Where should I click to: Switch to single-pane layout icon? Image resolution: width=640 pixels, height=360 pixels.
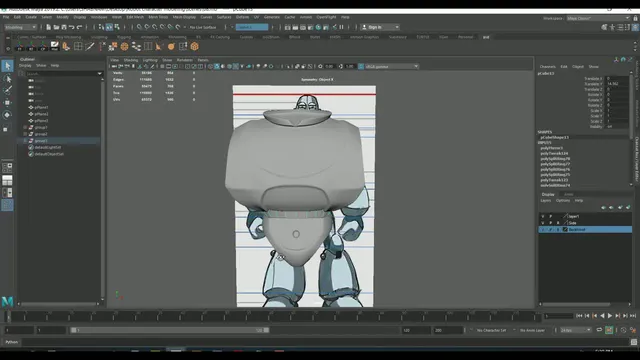click(7, 167)
